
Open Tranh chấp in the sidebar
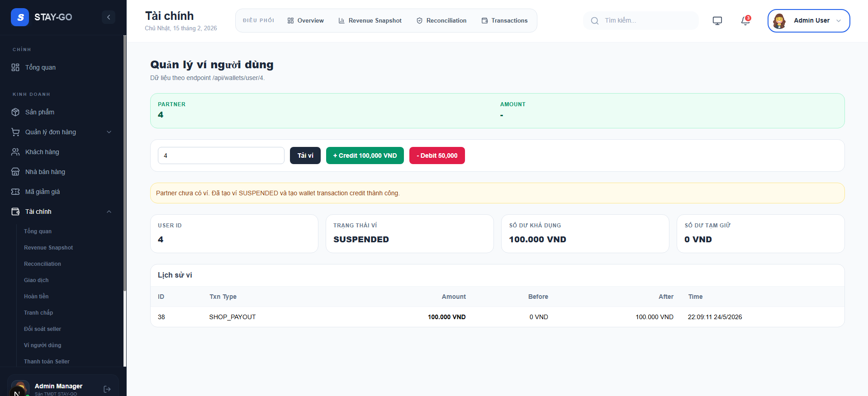pyautogui.click(x=38, y=313)
